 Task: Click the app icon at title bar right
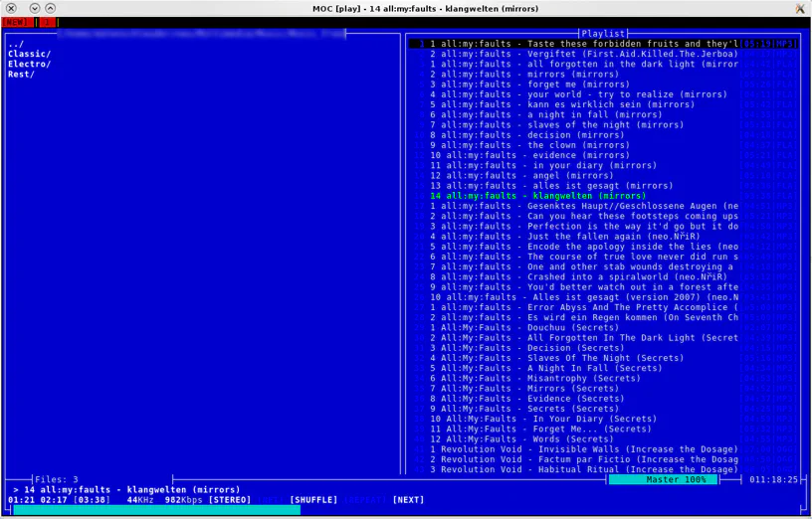(800, 8)
